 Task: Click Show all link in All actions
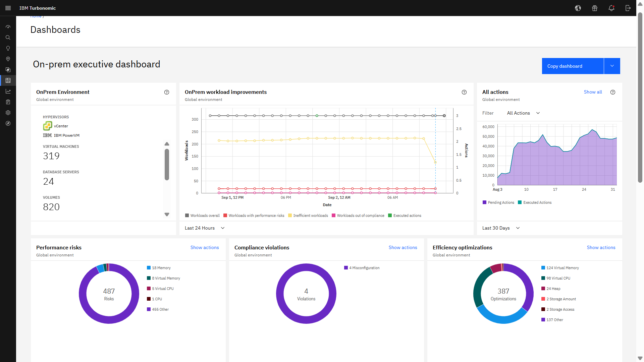point(593,92)
